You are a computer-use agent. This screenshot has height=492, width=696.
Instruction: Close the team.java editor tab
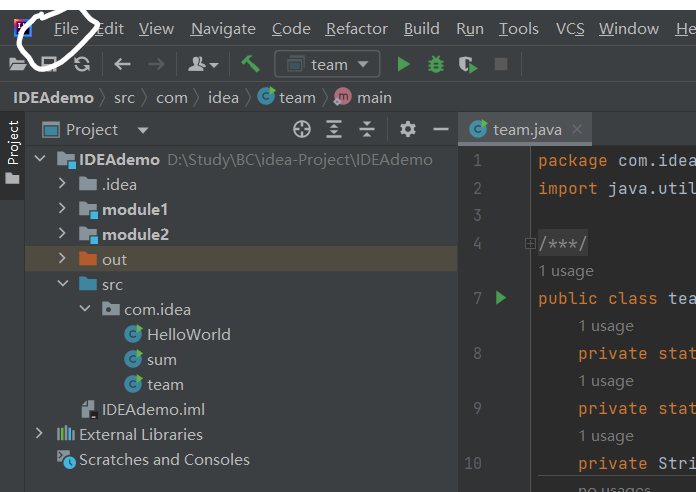pyautogui.click(x=577, y=129)
